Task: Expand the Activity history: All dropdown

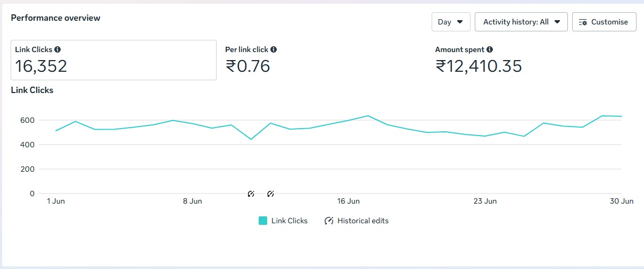Action: [521, 22]
